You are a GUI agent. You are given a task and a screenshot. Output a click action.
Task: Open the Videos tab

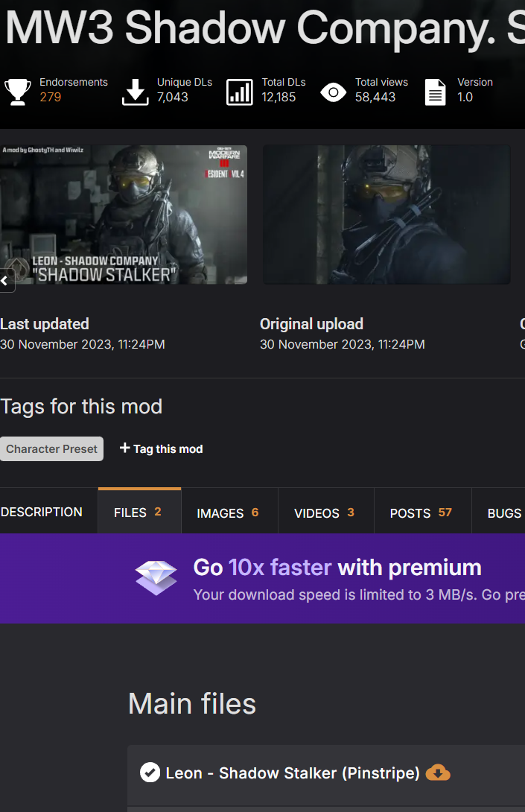325,513
